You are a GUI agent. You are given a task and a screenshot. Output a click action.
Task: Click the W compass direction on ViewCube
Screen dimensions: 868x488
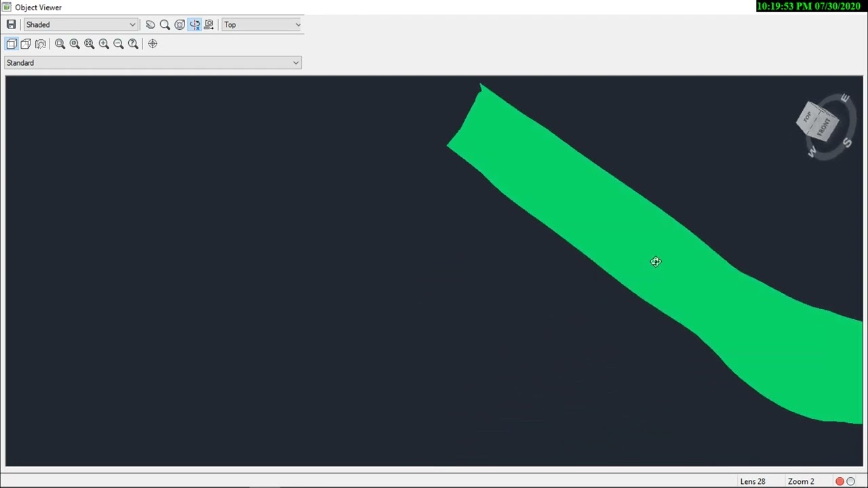point(812,152)
